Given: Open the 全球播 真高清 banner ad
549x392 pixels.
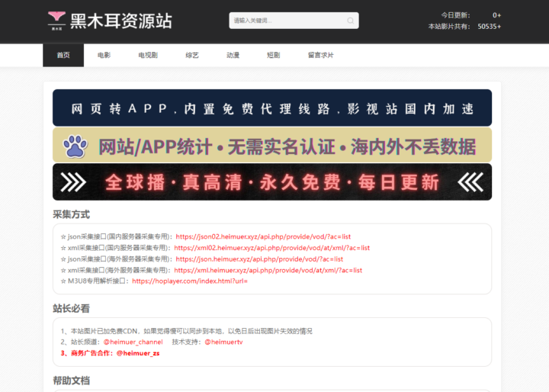Looking at the screenshot, I should [x=272, y=182].
